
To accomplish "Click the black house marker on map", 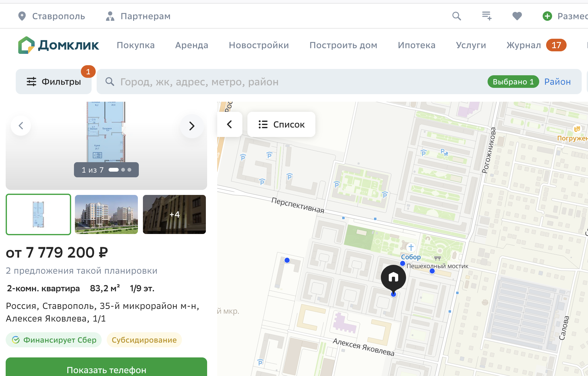I will 393,278.
